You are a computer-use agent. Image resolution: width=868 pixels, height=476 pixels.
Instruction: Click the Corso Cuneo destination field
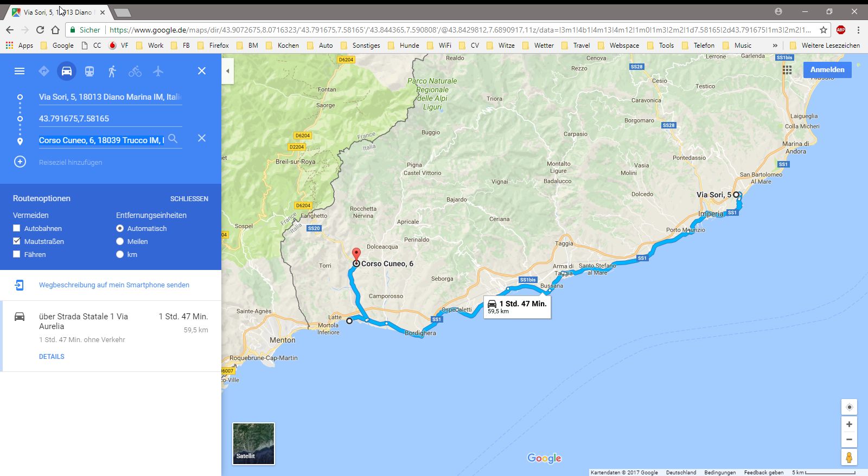point(101,140)
